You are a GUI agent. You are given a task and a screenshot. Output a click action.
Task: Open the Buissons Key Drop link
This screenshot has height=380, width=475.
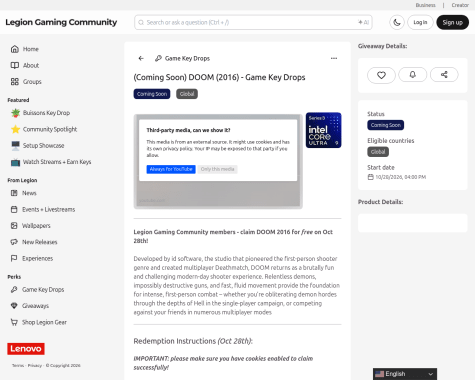(x=46, y=113)
